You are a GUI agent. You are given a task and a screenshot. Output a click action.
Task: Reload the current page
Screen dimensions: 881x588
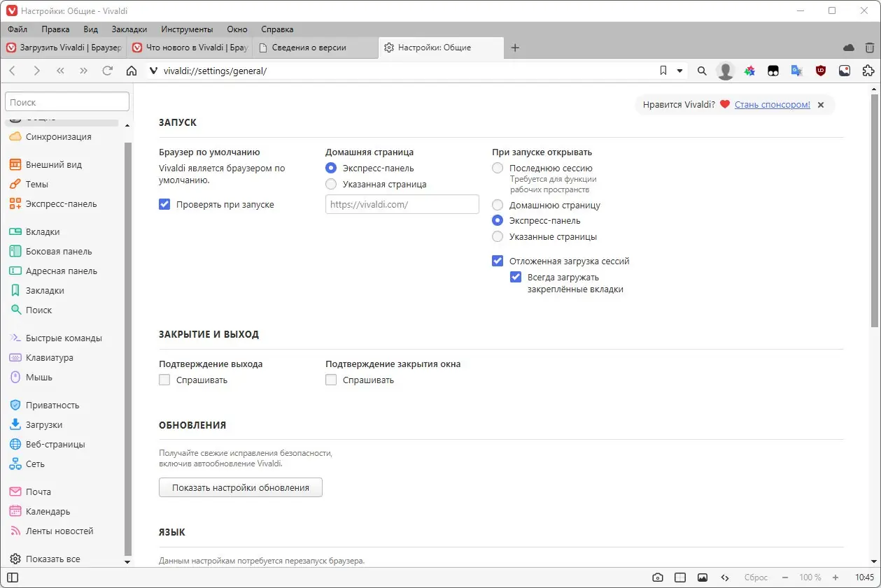[107, 71]
